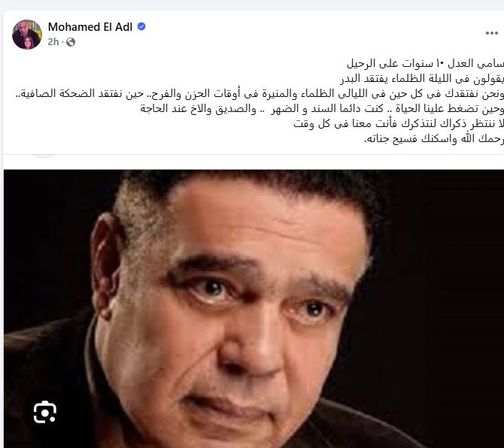Click the partially hidden circle below post text

44,156
